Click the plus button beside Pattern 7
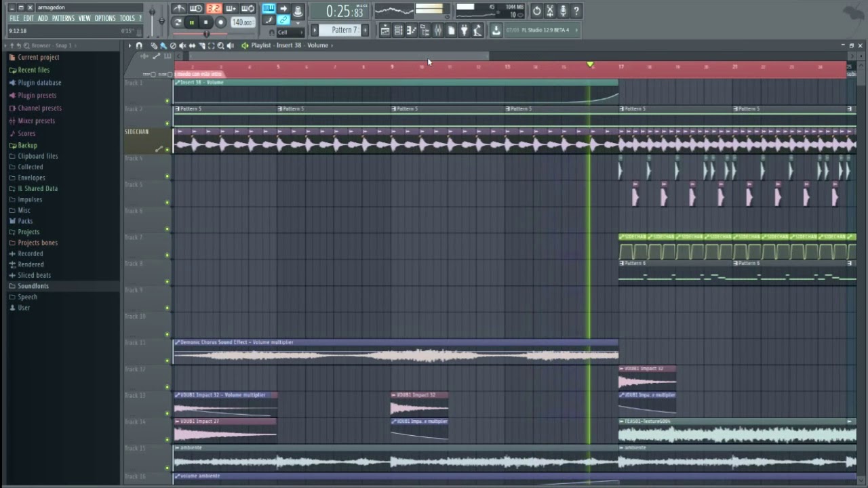868x488 pixels. pyautogui.click(x=366, y=30)
